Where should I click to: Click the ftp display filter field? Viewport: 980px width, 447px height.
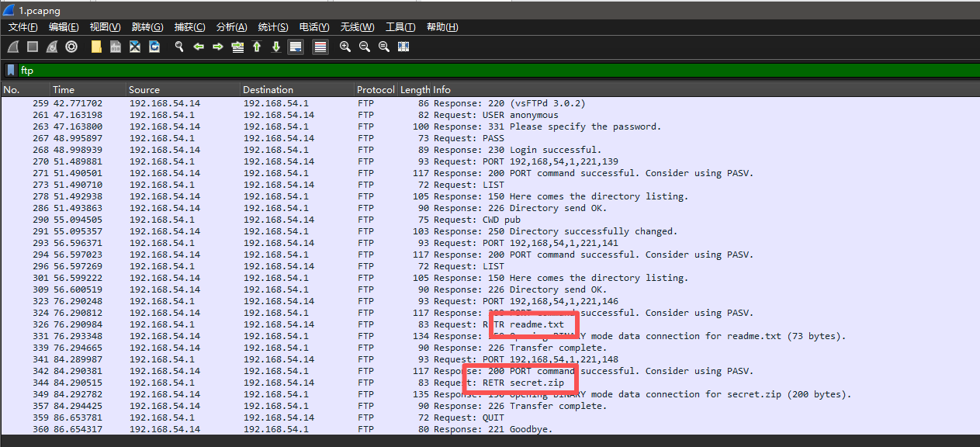466,71
